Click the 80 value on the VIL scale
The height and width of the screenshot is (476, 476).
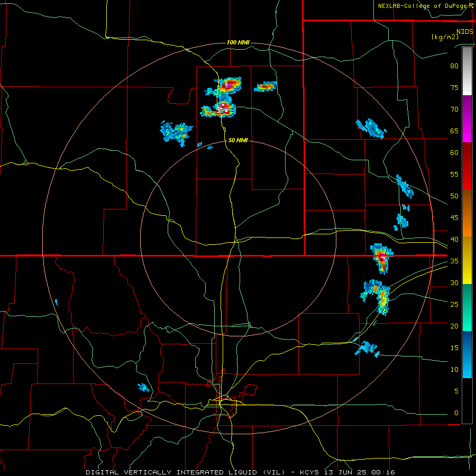point(454,66)
